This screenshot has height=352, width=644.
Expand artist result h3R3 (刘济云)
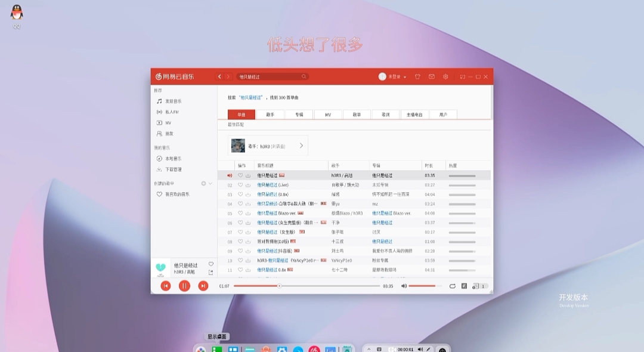[301, 145]
